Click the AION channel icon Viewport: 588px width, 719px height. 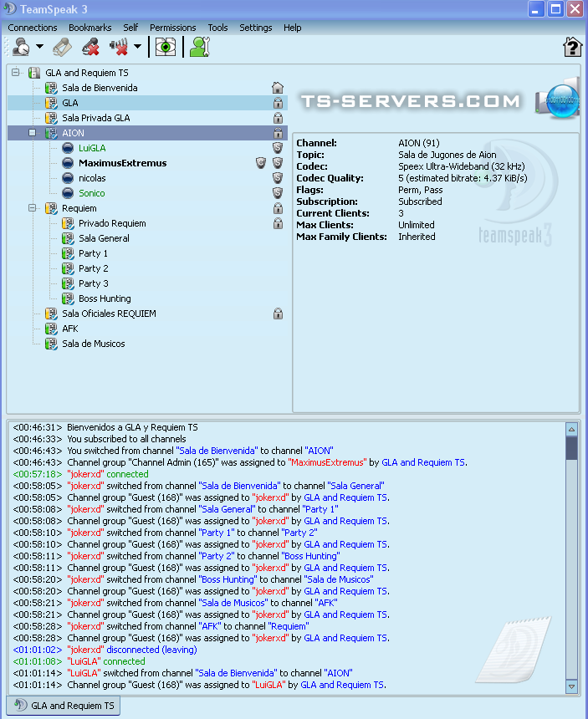[51, 133]
